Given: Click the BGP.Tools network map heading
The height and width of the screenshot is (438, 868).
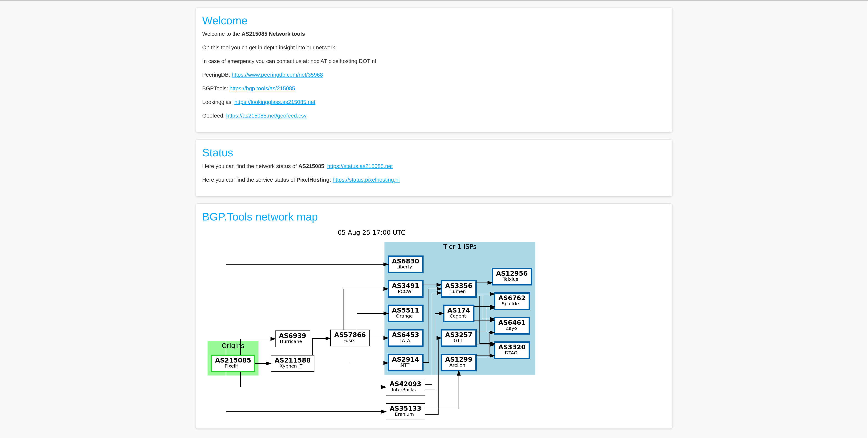Looking at the screenshot, I should point(259,217).
